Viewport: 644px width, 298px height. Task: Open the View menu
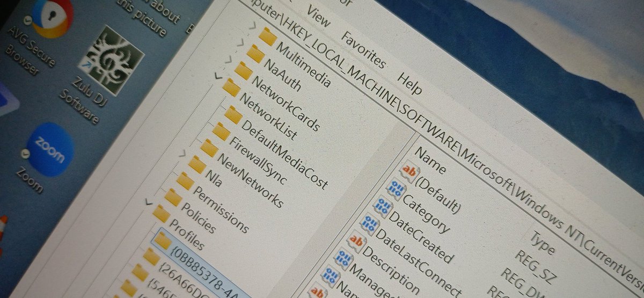point(318,17)
